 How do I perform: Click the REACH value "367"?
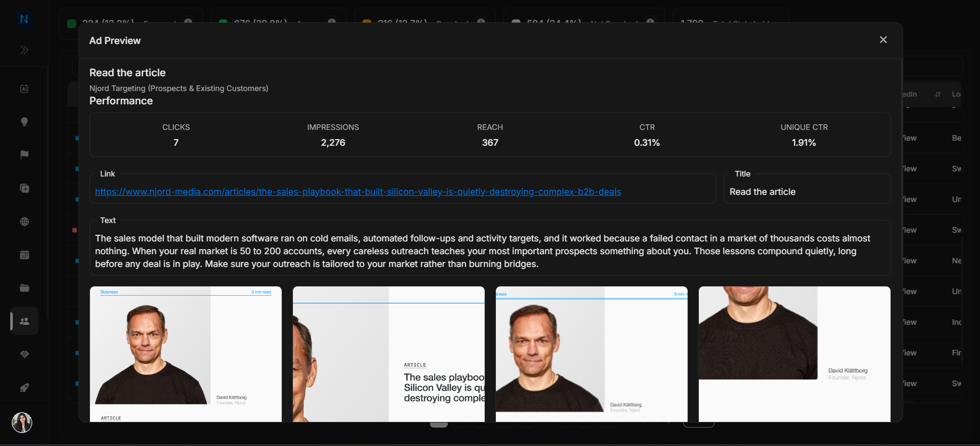pyautogui.click(x=490, y=143)
